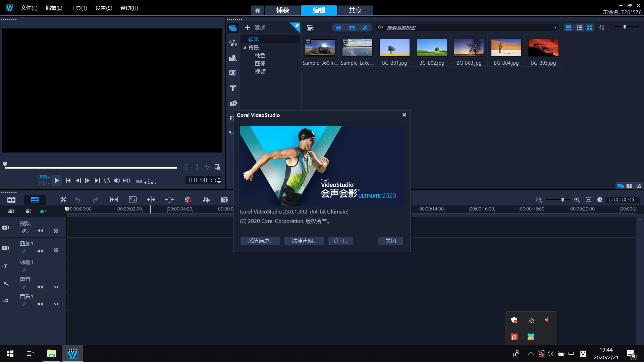The width and height of the screenshot is (644, 362).
Task: Mute the 音乐1 track
Action: tap(40, 304)
